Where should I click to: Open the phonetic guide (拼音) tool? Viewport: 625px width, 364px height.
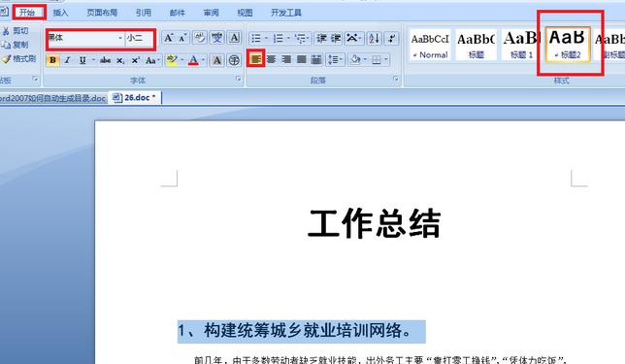click(x=217, y=38)
